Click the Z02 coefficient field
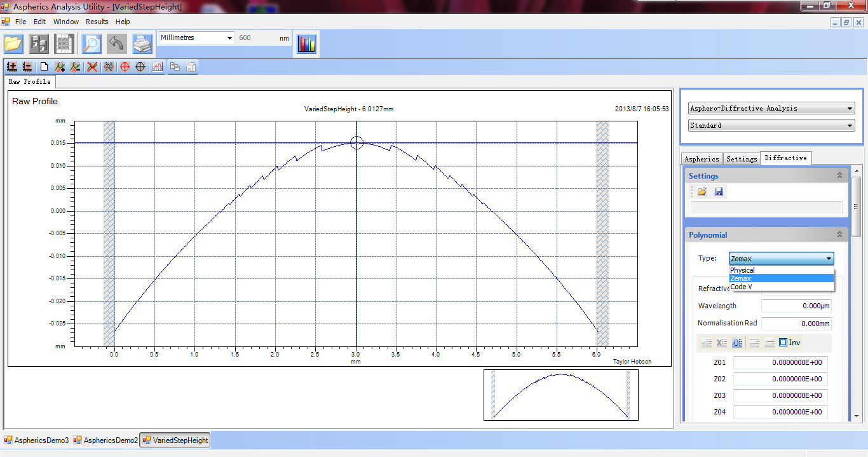The image size is (868, 457). 780,379
